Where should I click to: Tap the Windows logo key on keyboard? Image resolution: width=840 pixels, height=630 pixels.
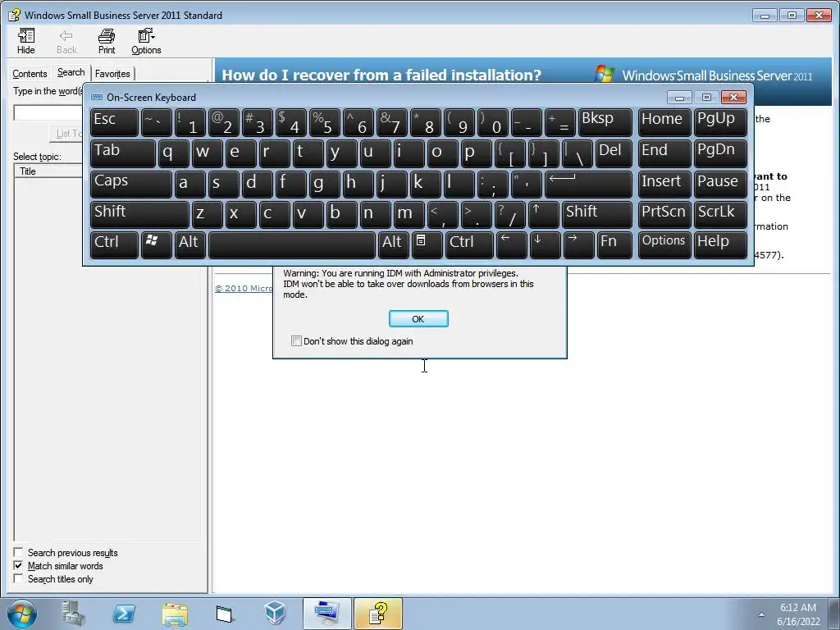pos(157,244)
